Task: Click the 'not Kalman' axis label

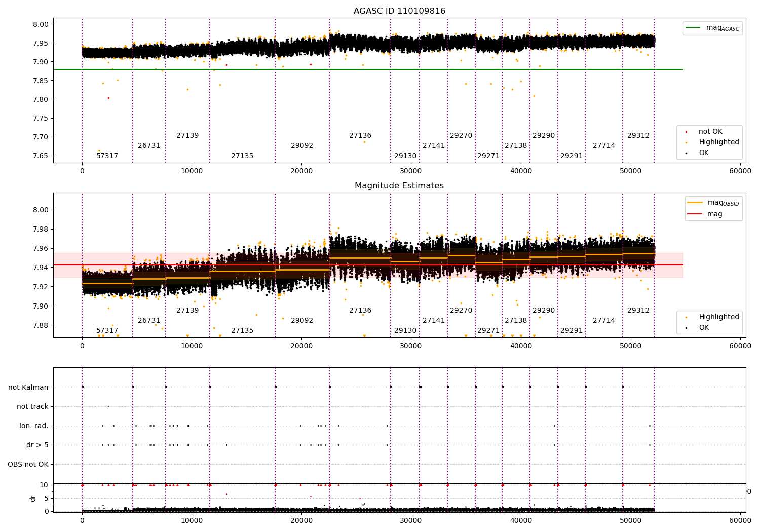Action: 28,387
